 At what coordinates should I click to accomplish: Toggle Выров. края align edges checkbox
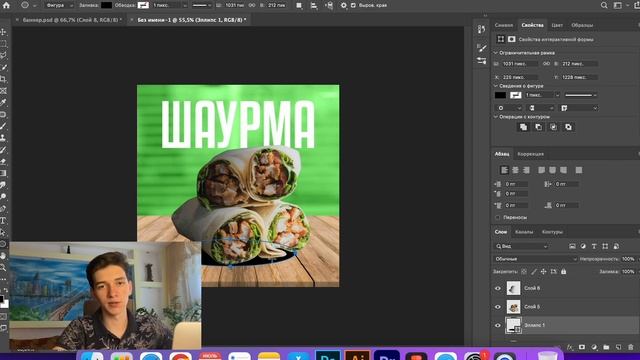[x=353, y=5]
